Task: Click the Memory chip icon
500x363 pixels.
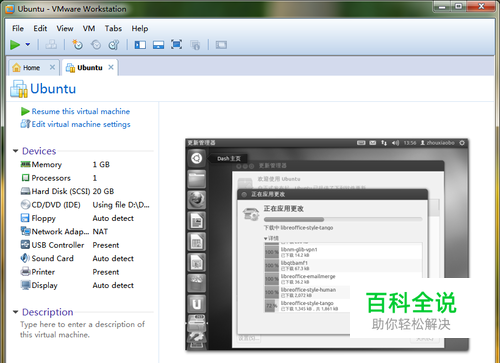Action: click(25, 164)
